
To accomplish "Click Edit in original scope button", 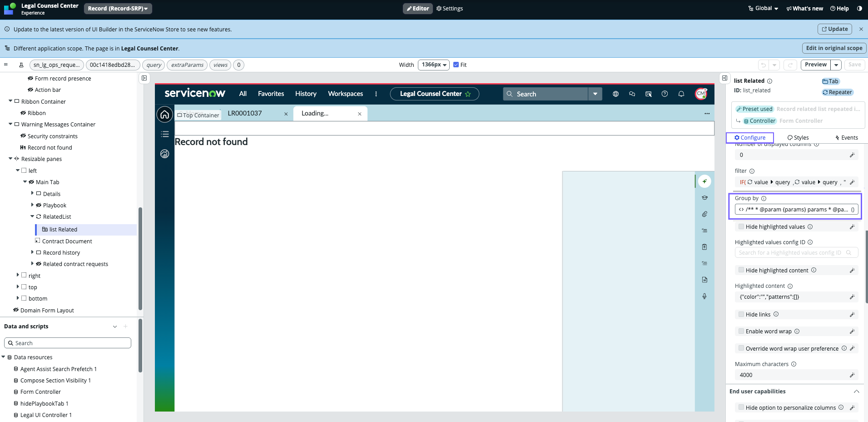I will tap(834, 48).
